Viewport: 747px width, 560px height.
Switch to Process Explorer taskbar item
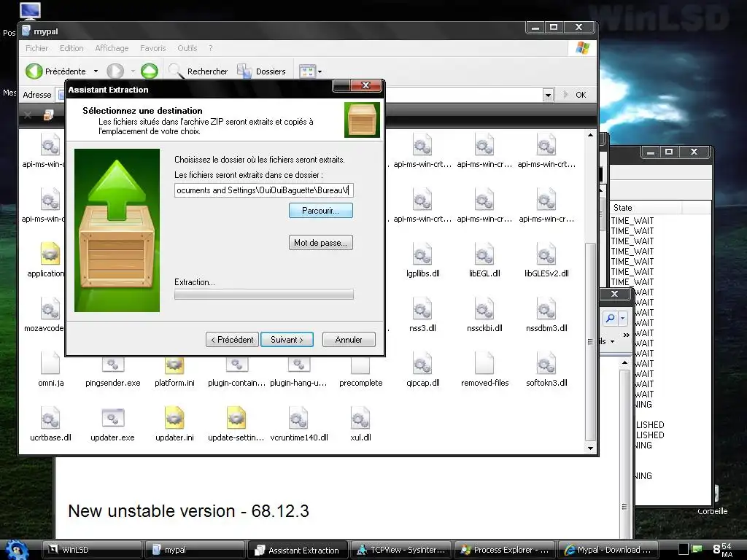tap(504, 550)
